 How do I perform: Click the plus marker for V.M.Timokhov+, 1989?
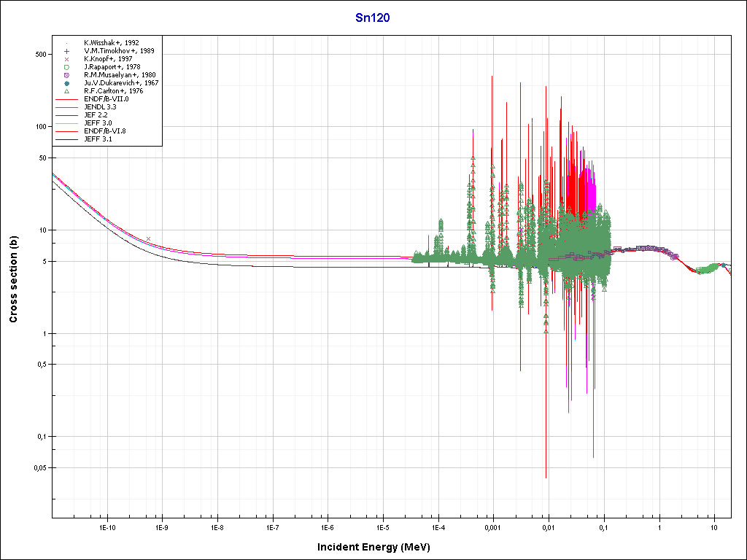tap(66, 51)
